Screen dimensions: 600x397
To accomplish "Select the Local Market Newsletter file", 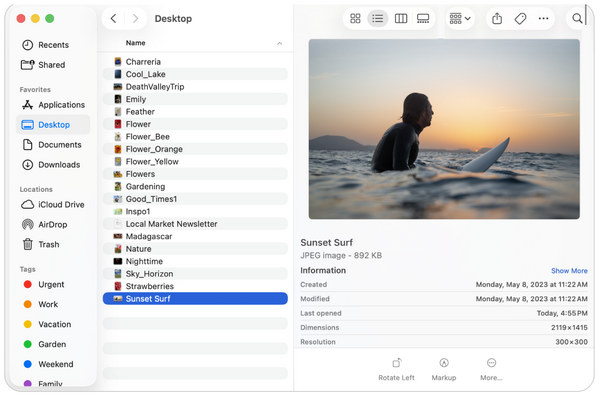I will click(x=195, y=224).
